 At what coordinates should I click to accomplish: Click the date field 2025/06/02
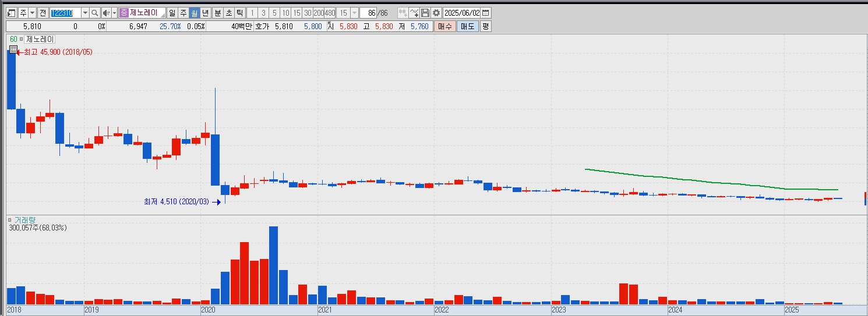click(x=462, y=13)
